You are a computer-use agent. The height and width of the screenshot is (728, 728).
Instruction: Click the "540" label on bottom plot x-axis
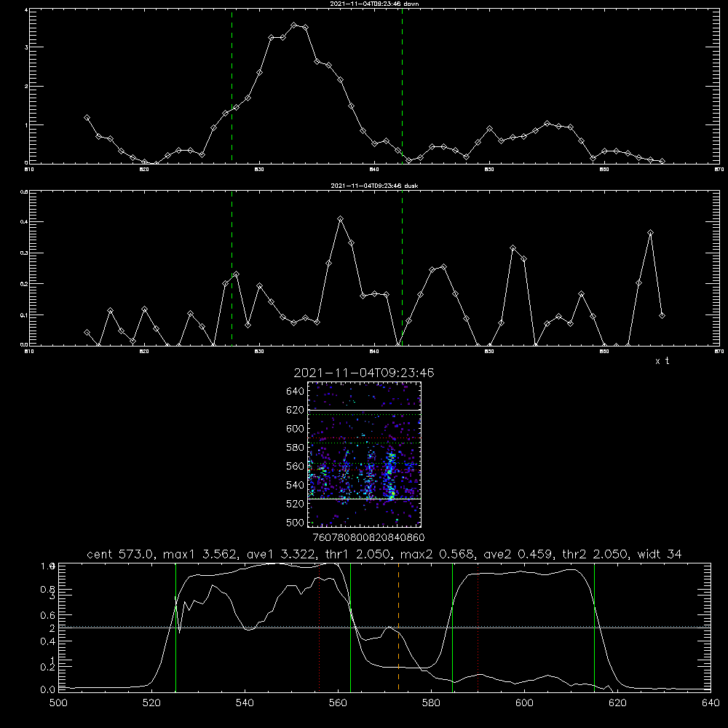245,703
